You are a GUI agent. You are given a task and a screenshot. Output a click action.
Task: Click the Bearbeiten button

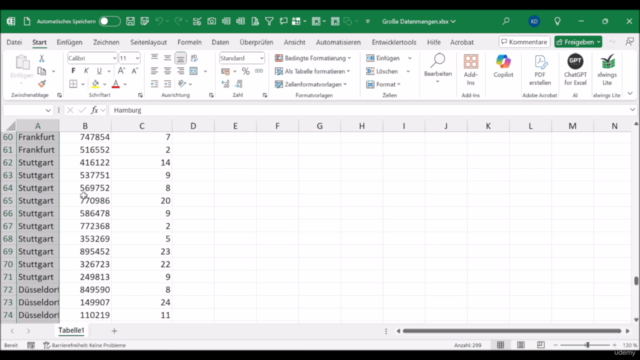(x=438, y=69)
